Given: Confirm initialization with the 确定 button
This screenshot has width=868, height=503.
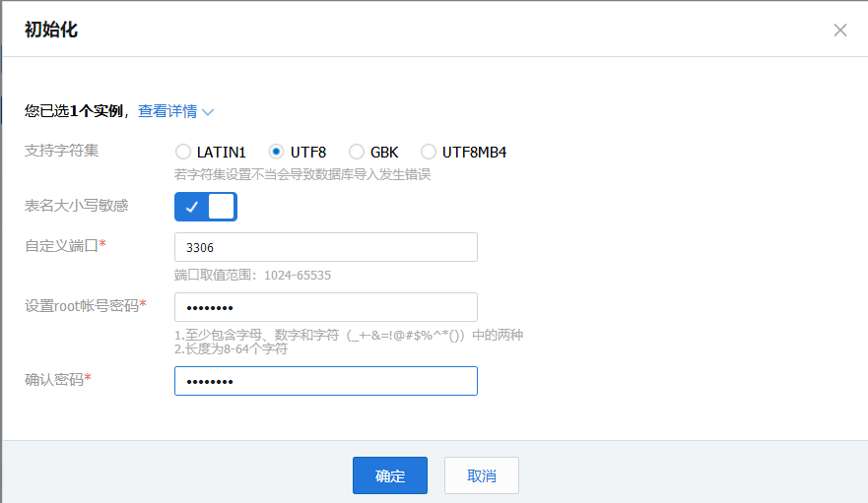Looking at the screenshot, I should (390, 475).
